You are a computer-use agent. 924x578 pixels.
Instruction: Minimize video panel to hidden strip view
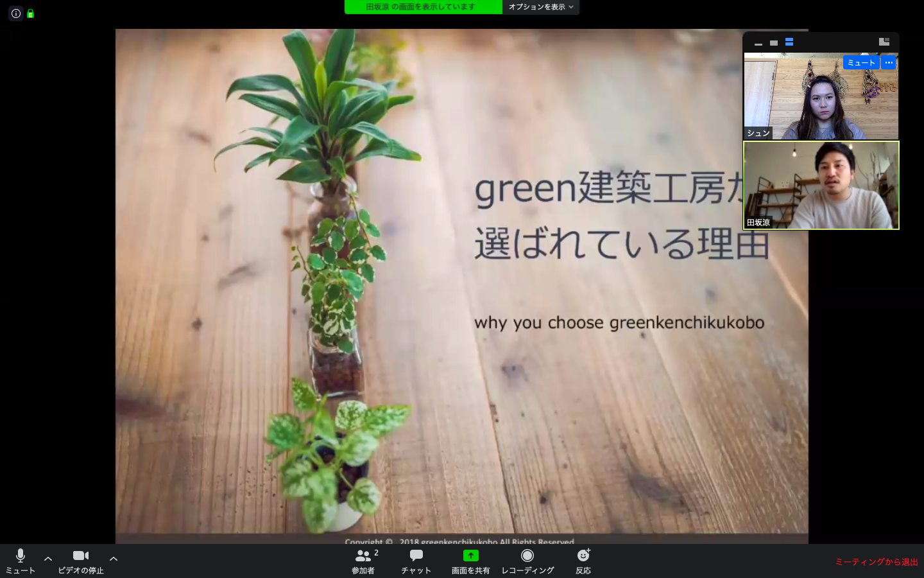point(758,43)
